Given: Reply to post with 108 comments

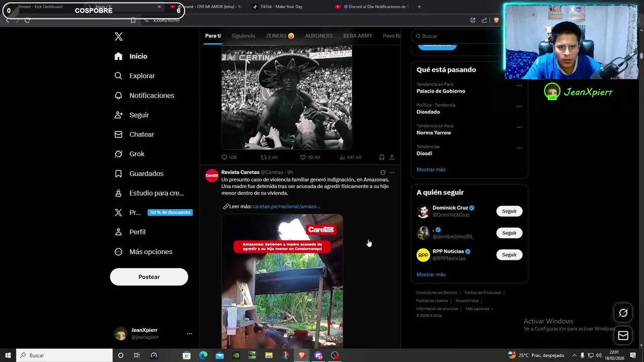Looking at the screenshot, I should (229, 157).
